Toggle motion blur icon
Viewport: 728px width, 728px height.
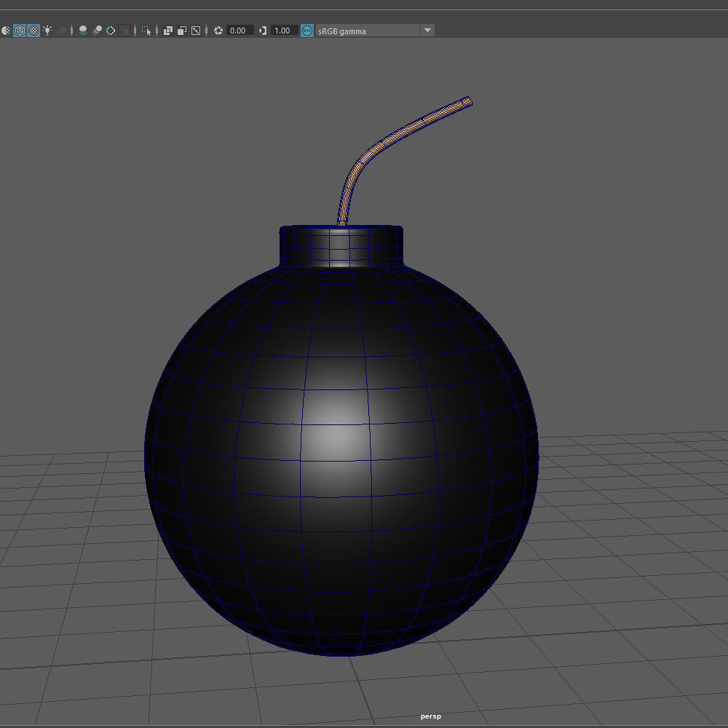pyautogui.click(x=97, y=31)
